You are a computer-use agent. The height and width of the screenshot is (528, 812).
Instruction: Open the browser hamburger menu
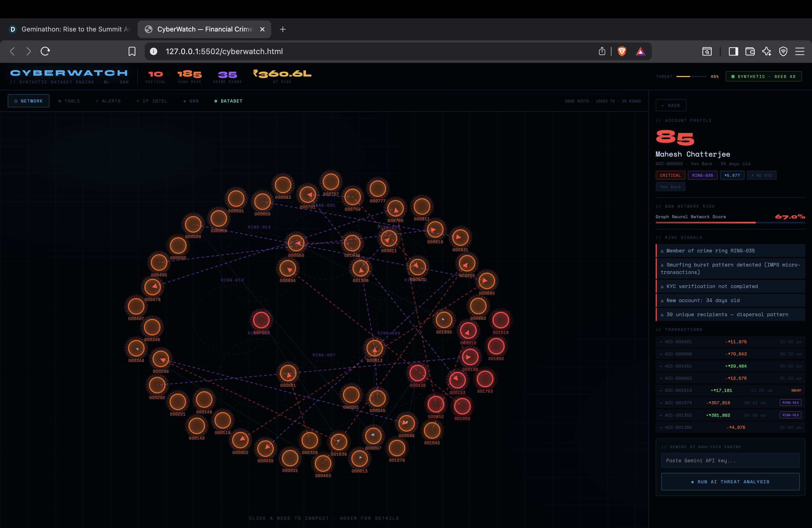click(x=800, y=51)
